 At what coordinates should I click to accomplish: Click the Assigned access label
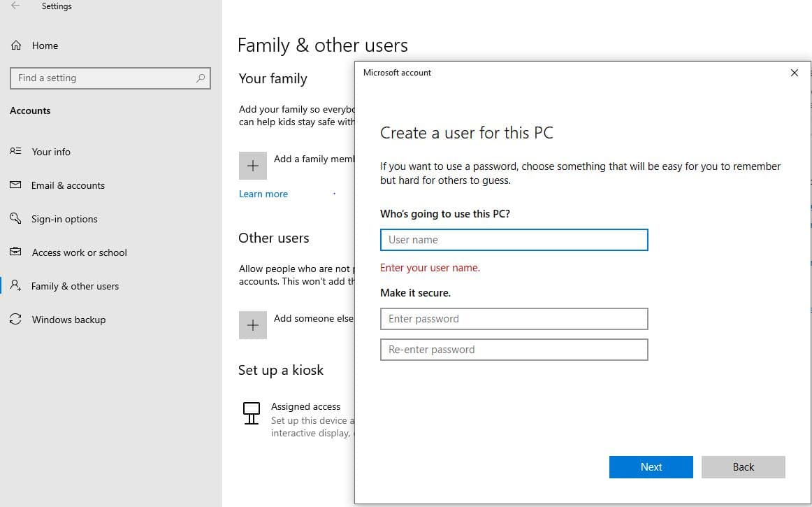[305, 406]
